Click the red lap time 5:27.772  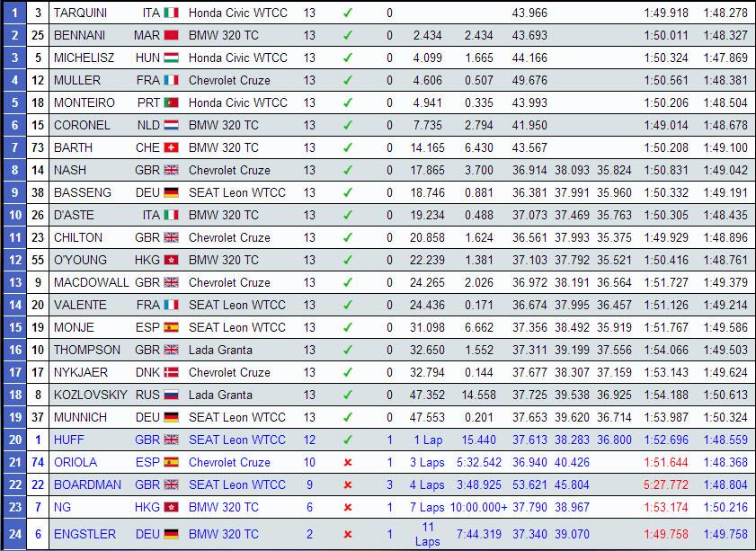tap(666, 484)
